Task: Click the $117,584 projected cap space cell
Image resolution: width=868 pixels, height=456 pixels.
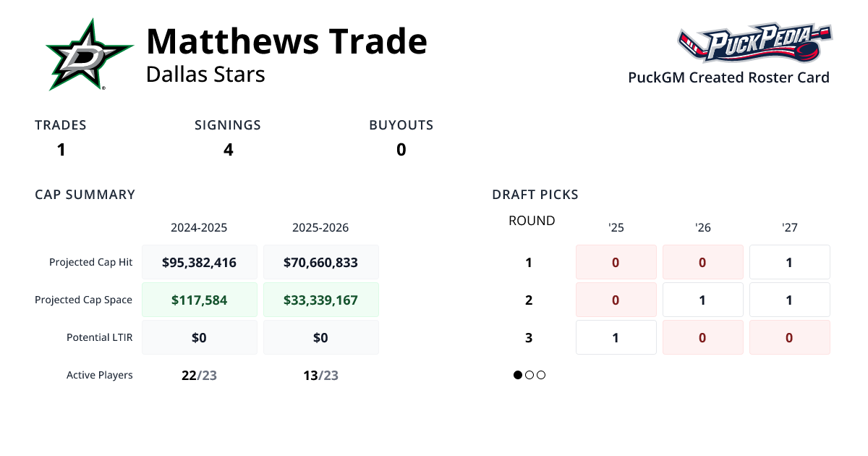Action: coord(200,300)
